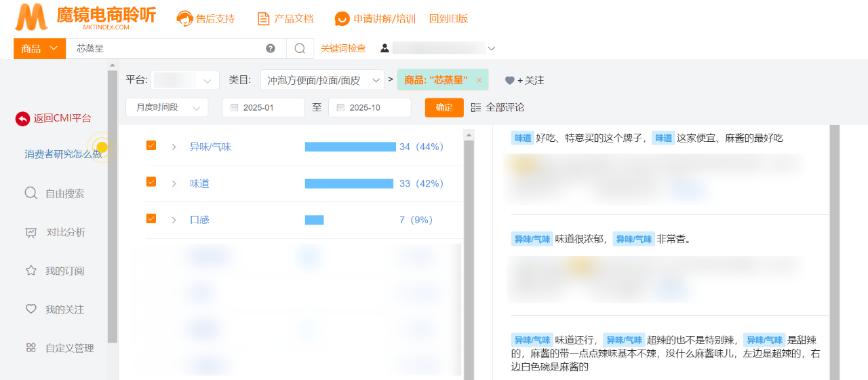Click the orange 确定 button
The height and width of the screenshot is (380, 868).
(x=444, y=107)
